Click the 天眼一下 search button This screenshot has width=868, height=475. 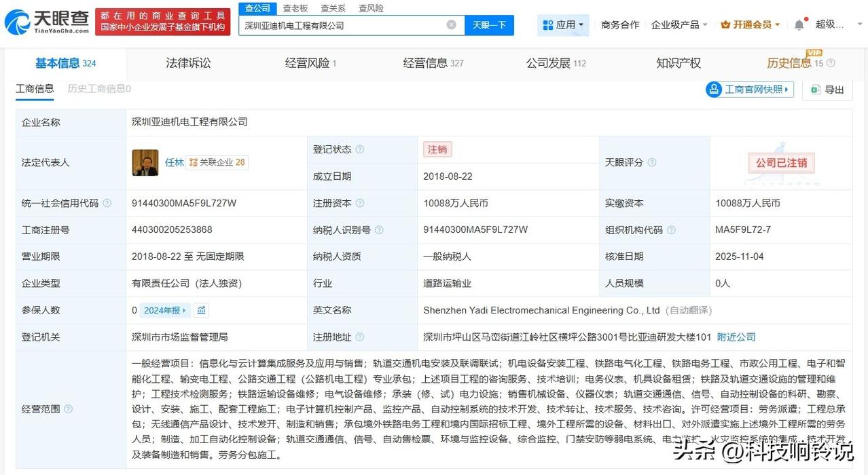[x=489, y=25]
